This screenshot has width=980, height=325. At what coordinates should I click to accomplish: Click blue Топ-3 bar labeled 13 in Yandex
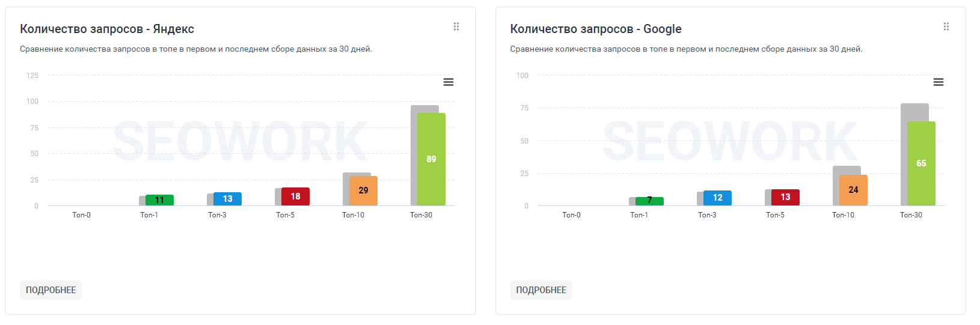click(x=227, y=199)
